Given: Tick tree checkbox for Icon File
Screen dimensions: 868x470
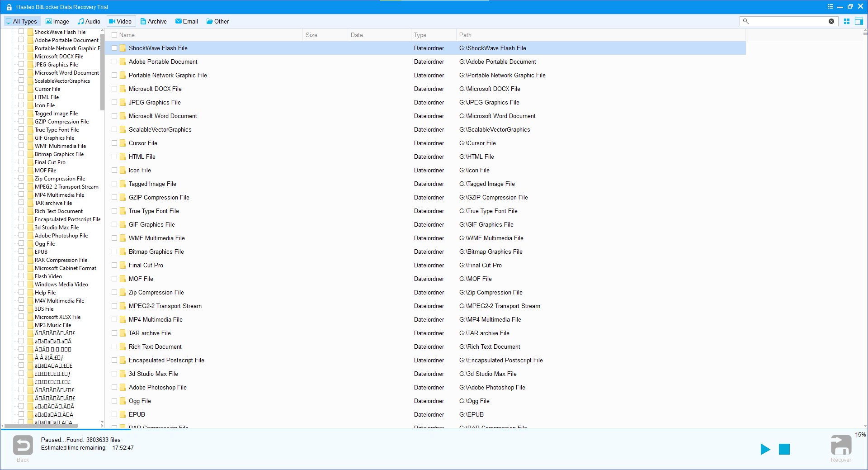Looking at the screenshot, I should pos(21,104).
